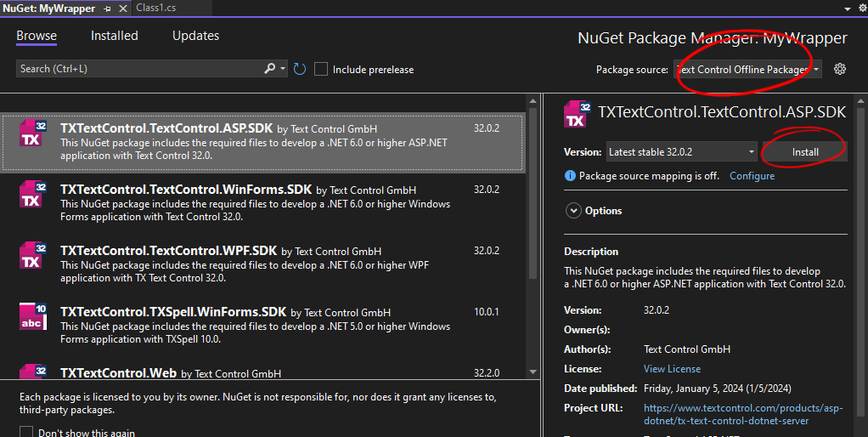
Task: Switch to the Updates tab
Action: click(195, 36)
